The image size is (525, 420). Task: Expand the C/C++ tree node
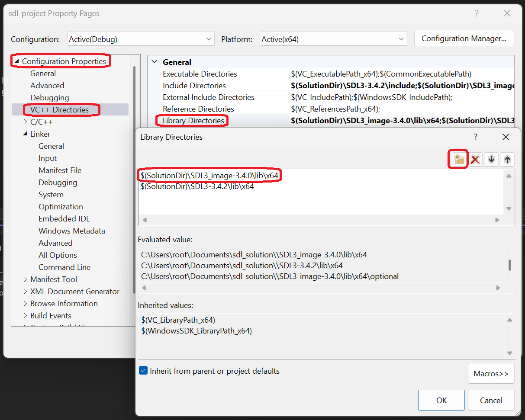coord(25,122)
